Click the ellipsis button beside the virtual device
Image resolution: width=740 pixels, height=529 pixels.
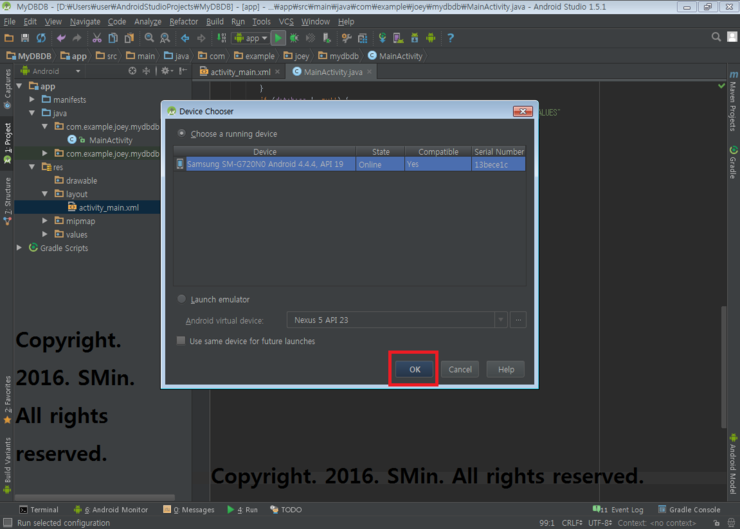518,320
